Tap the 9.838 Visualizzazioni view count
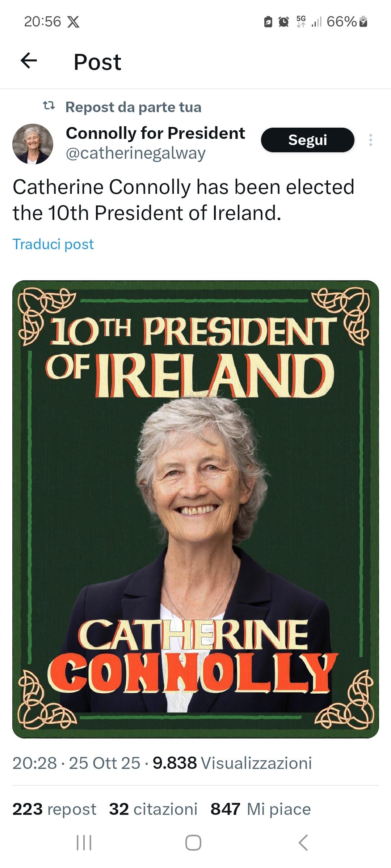391x868 pixels. tap(232, 763)
